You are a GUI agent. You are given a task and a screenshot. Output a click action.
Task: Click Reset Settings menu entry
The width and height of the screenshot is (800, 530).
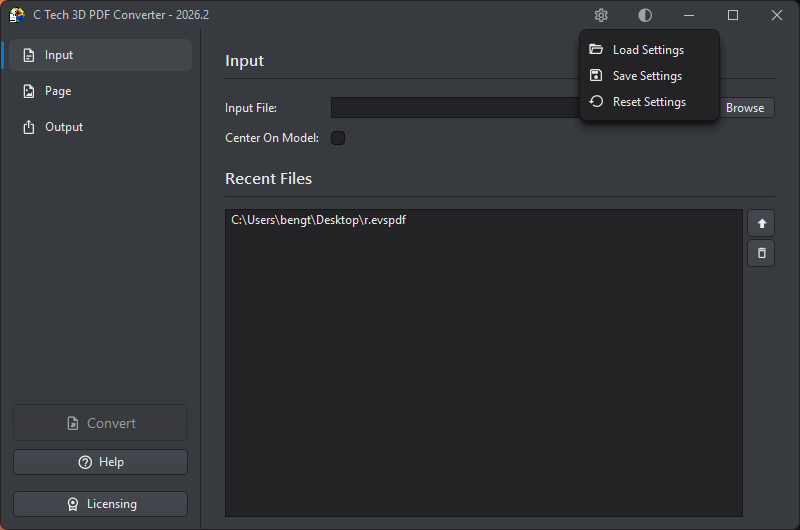tap(649, 102)
